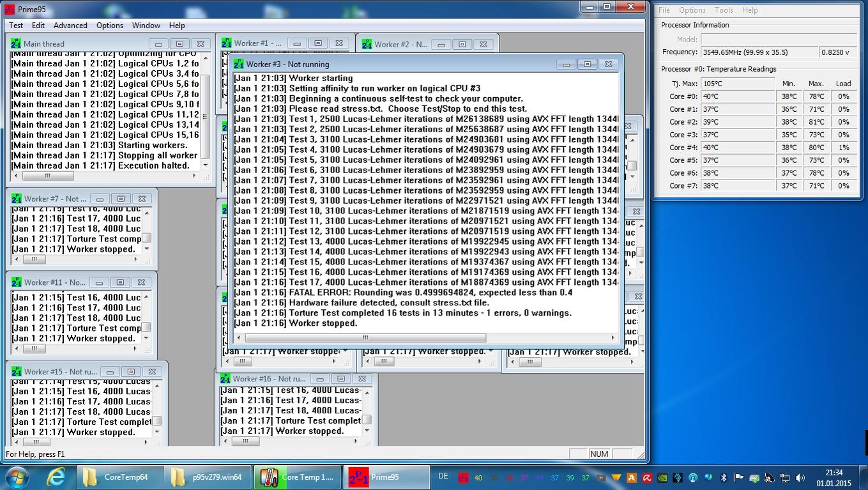868x490 pixels.
Task: Open the Window menu in Prime95
Action: point(146,26)
